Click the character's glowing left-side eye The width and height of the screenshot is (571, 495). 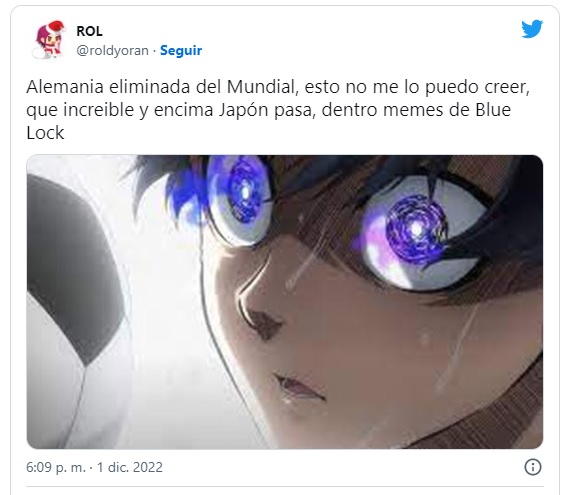pos(240,199)
